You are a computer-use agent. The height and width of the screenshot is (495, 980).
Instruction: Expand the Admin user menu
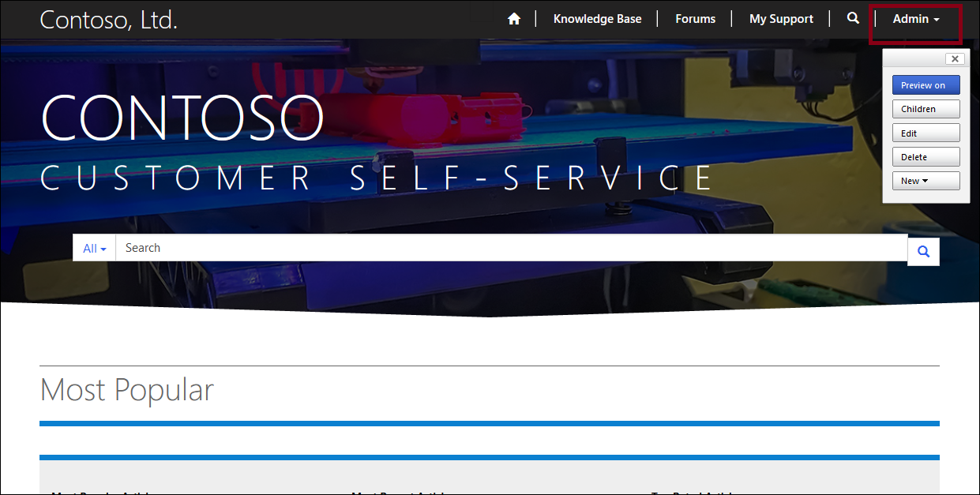pyautogui.click(x=915, y=19)
